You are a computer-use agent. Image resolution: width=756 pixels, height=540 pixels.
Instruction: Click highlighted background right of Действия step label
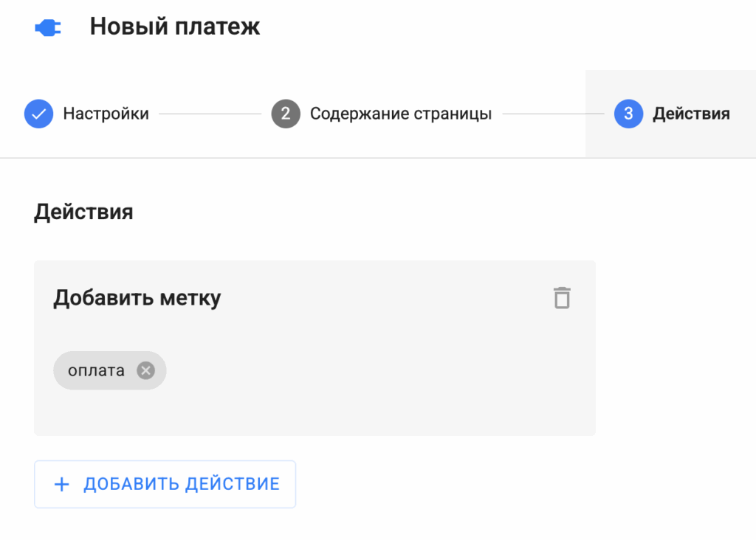[743, 114]
